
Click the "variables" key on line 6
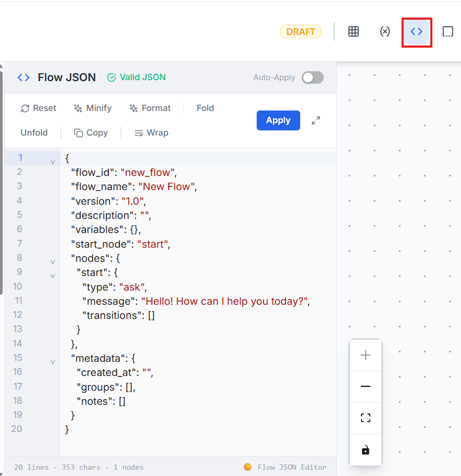point(99,229)
